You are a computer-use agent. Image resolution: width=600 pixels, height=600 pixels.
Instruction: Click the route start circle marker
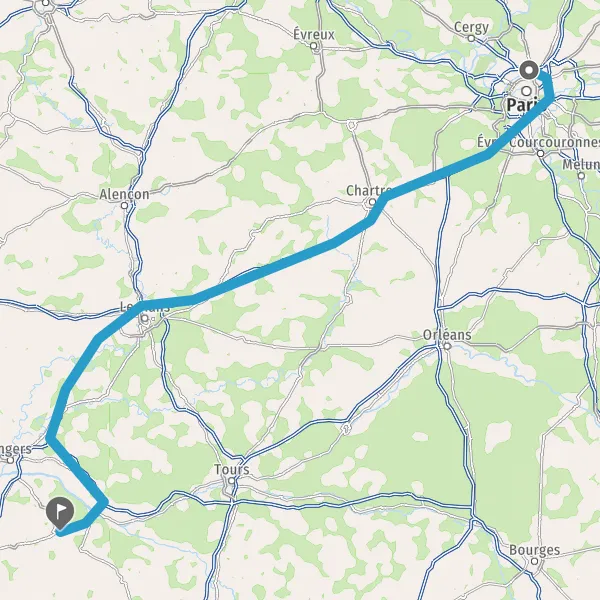529,70
